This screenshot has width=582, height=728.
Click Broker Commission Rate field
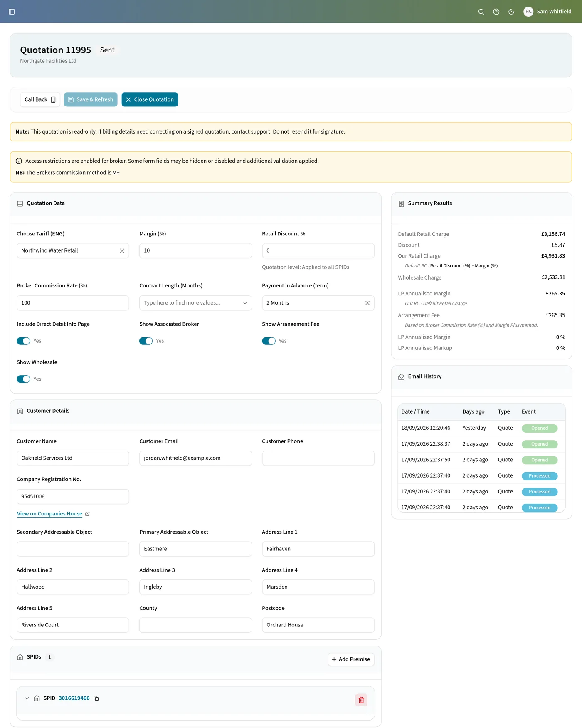(x=73, y=303)
